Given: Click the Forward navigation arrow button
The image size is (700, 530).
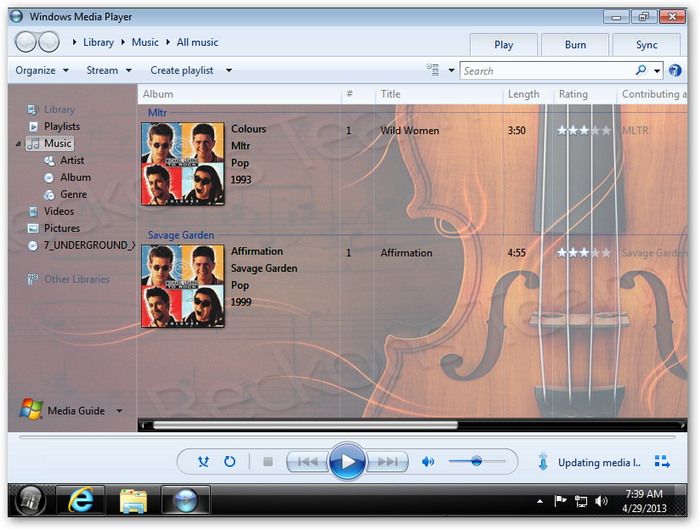Looking at the screenshot, I should [49, 42].
